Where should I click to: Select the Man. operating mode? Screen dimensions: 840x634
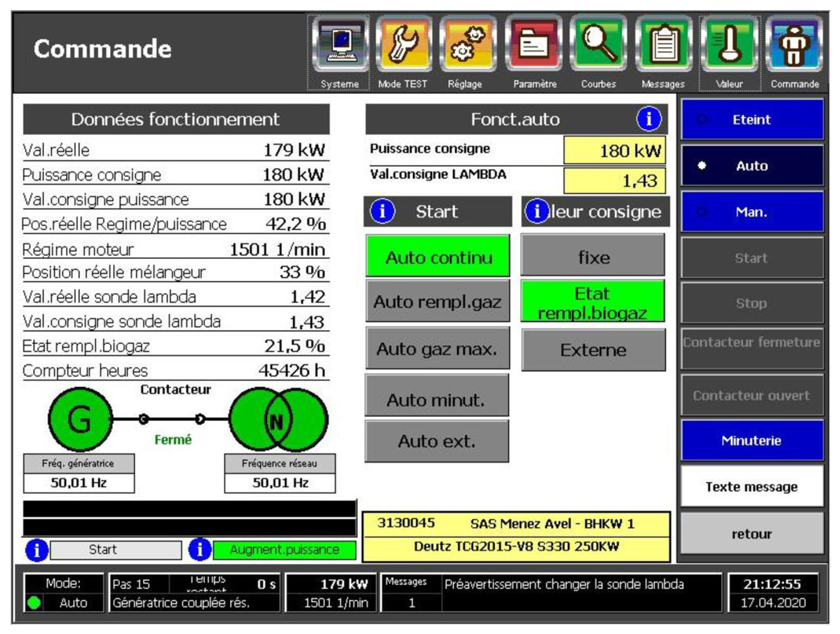tap(752, 211)
